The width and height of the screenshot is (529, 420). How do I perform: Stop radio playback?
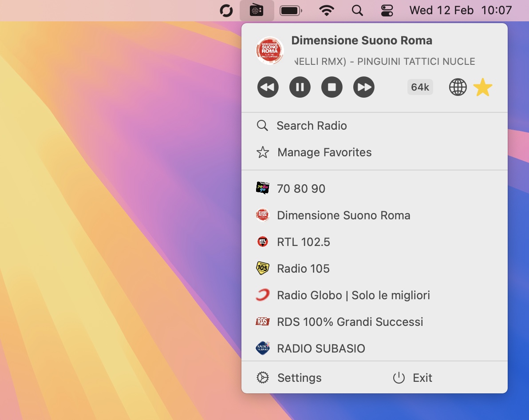(x=332, y=87)
